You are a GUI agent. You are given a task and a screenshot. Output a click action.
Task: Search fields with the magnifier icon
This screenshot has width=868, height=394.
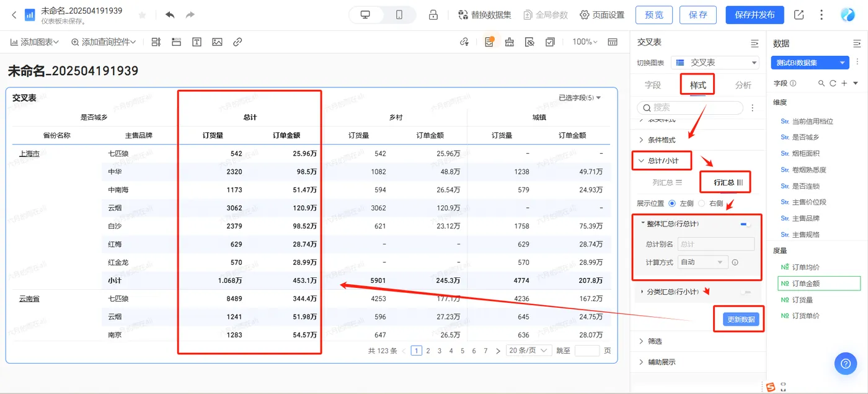[x=821, y=83]
